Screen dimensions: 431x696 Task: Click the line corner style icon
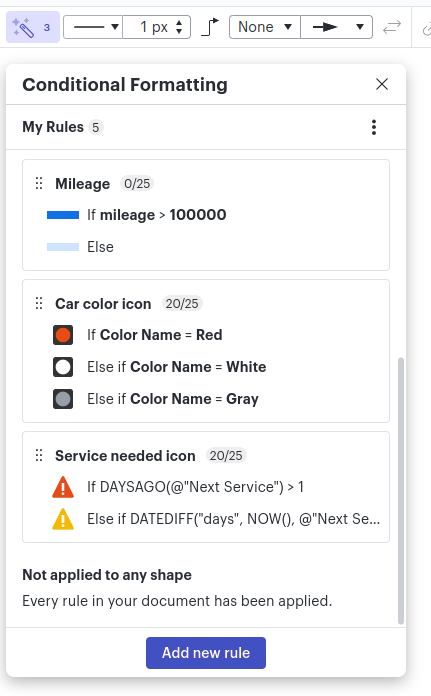tap(210, 27)
